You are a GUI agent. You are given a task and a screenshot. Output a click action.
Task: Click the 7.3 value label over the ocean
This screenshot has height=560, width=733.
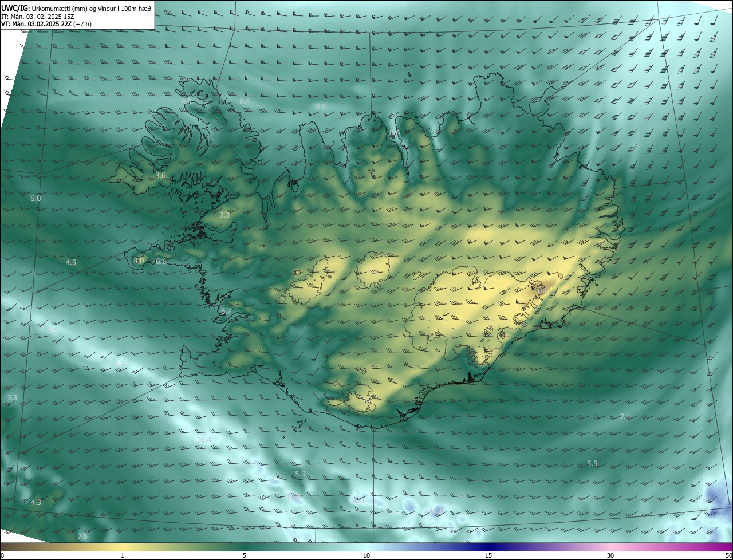(x=12, y=398)
